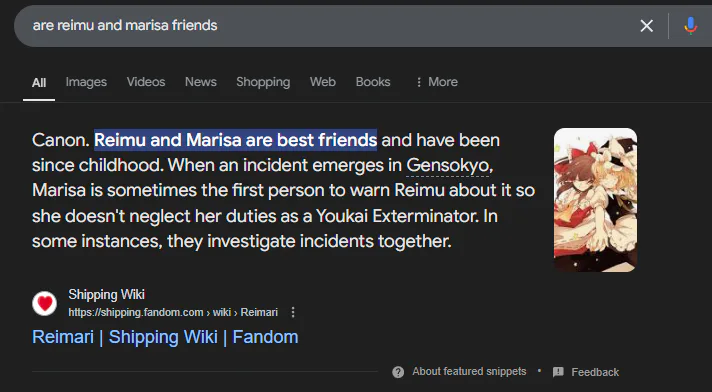Click the Feedback speech bubble icon
The height and width of the screenshot is (392, 712).
pyautogui.click(x=558, y=372)
